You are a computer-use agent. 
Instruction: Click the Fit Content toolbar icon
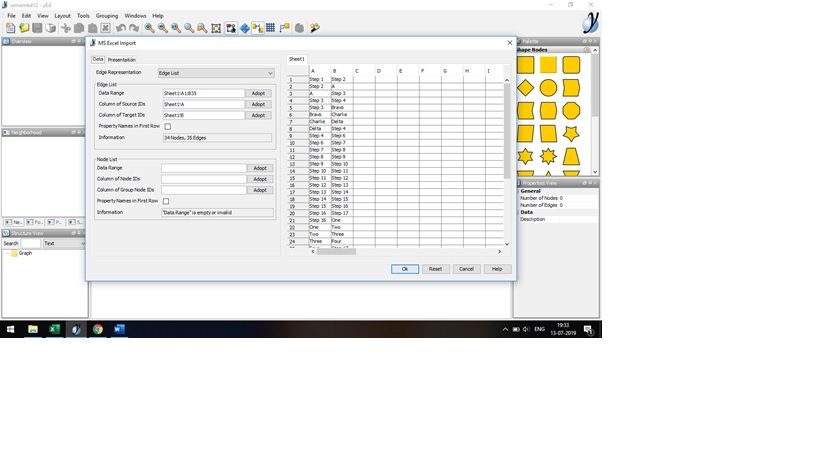pos(216,28)
